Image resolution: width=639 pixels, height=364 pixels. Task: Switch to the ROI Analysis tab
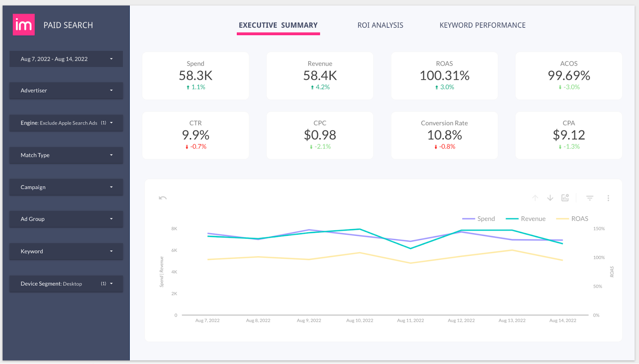click(380, 25)
